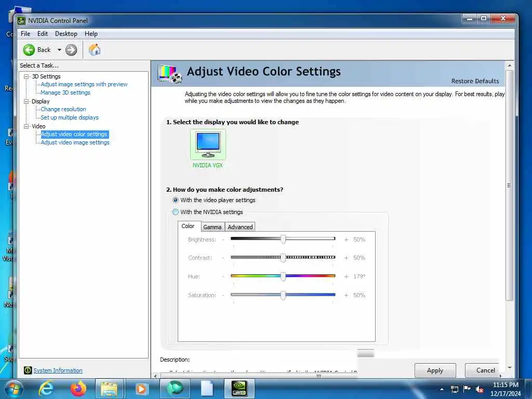The height and width of the screenshot is (399, 532).
Task: Open Change resolution
Action: pyautogui.click(x=63, y=109)
